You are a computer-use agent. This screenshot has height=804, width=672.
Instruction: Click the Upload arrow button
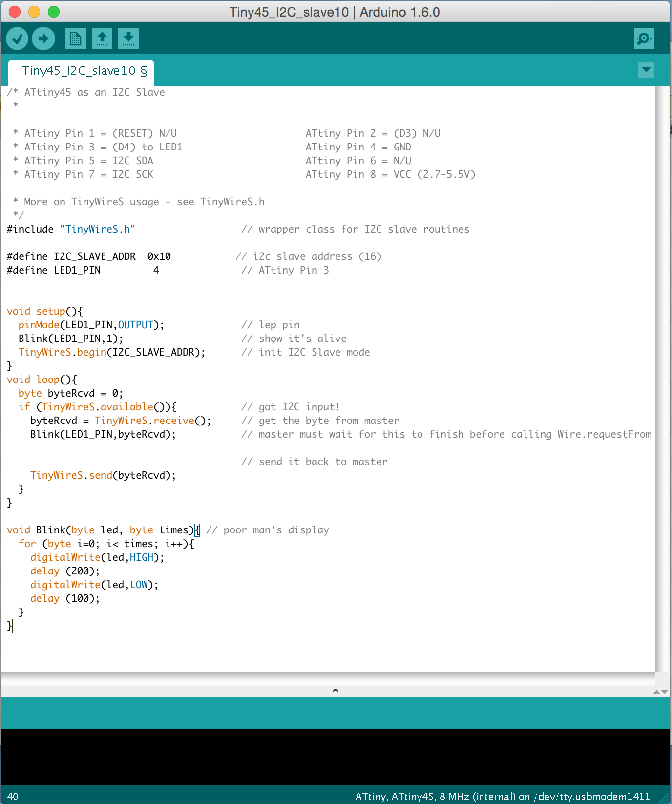coord(43,39)
